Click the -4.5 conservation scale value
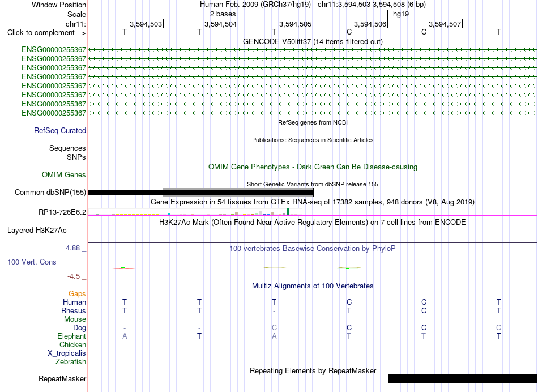 [x=74, y=276]
